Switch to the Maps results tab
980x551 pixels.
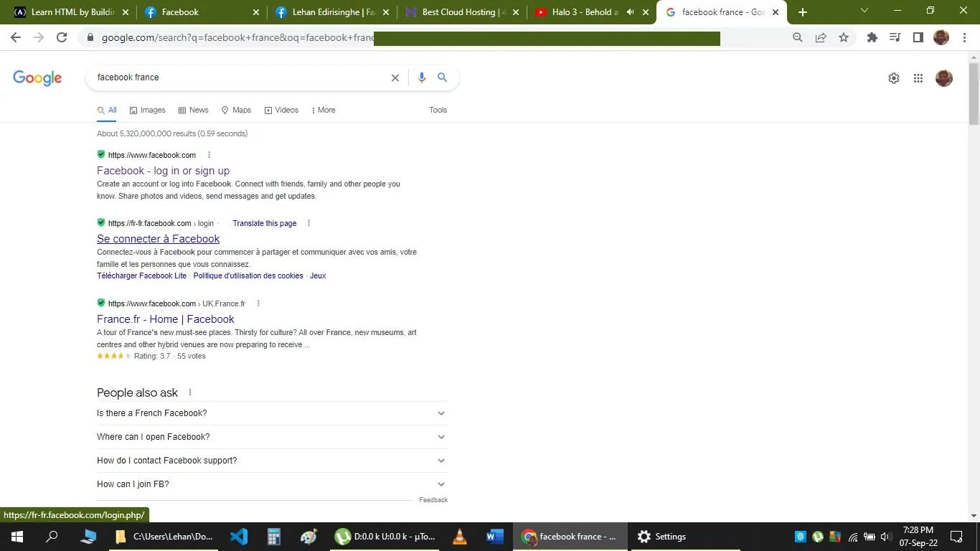[236, 110]
